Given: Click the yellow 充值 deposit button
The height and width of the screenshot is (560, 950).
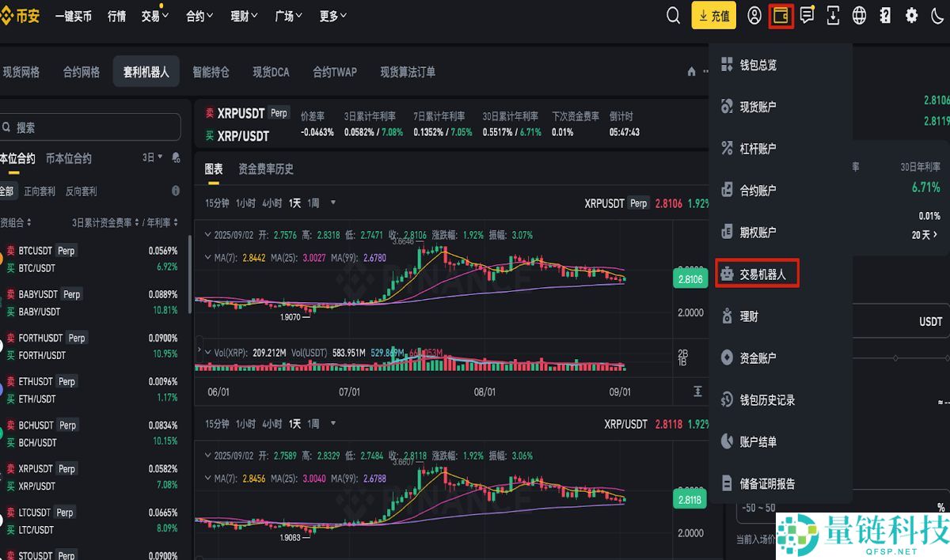Looking at the screenshot, I should (713, 15).
